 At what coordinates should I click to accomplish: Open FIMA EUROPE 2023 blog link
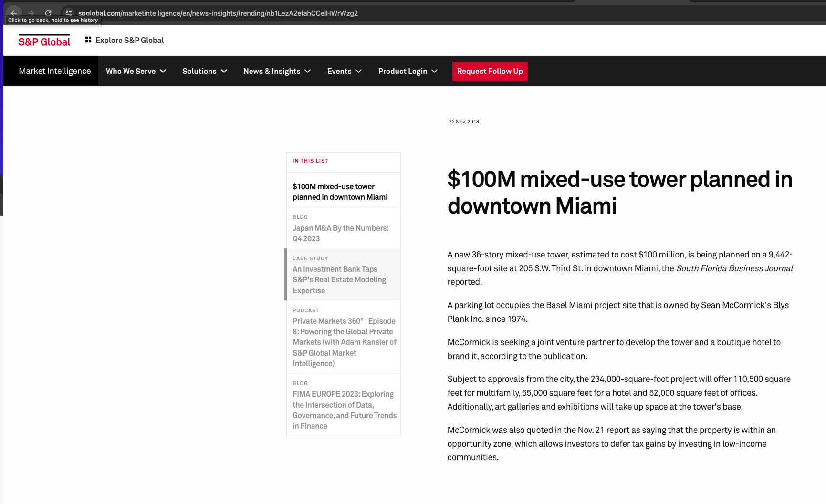pyautogui.click(x=344, y=405)
